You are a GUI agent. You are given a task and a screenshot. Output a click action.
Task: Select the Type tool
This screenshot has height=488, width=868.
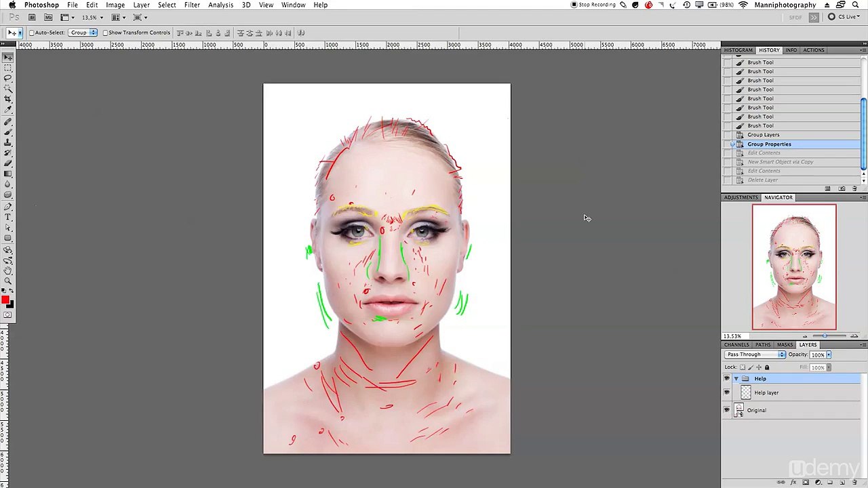(7, 217)
